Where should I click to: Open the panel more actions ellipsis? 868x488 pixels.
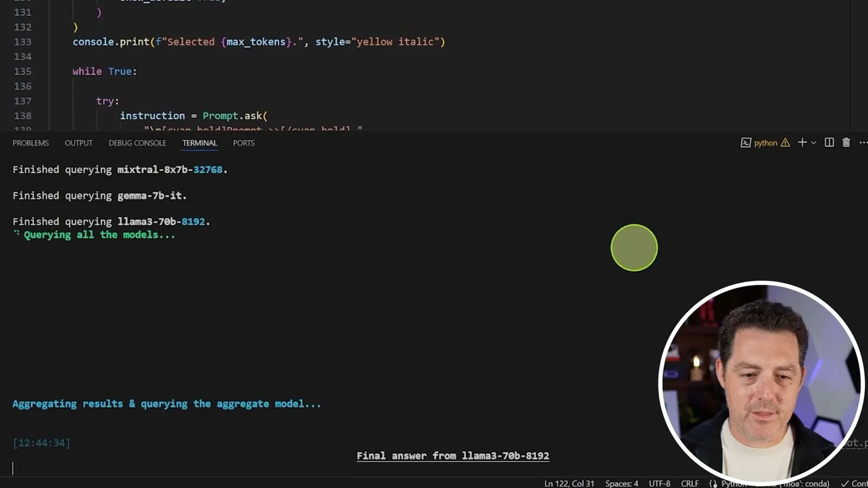(x=863, y=143)
